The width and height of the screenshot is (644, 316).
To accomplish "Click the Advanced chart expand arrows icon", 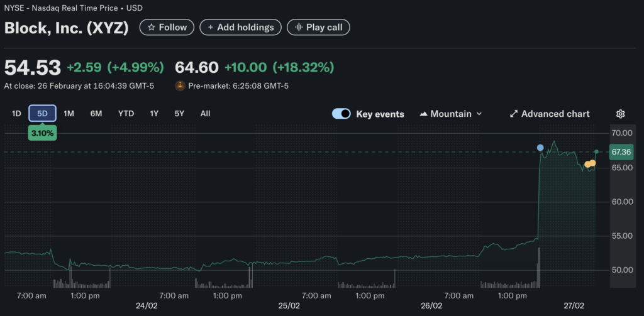I will 514,114.
